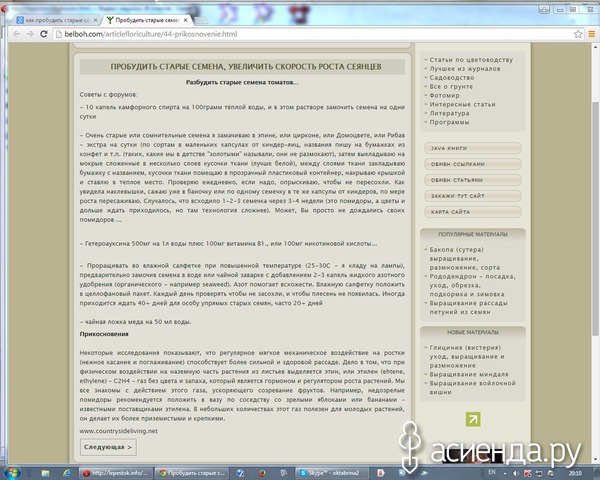Image resolution: width=600 pixels, height=480 pixels.
Task: Open Windows Explorer from the taskbar
Action: [x=45, y=473]
